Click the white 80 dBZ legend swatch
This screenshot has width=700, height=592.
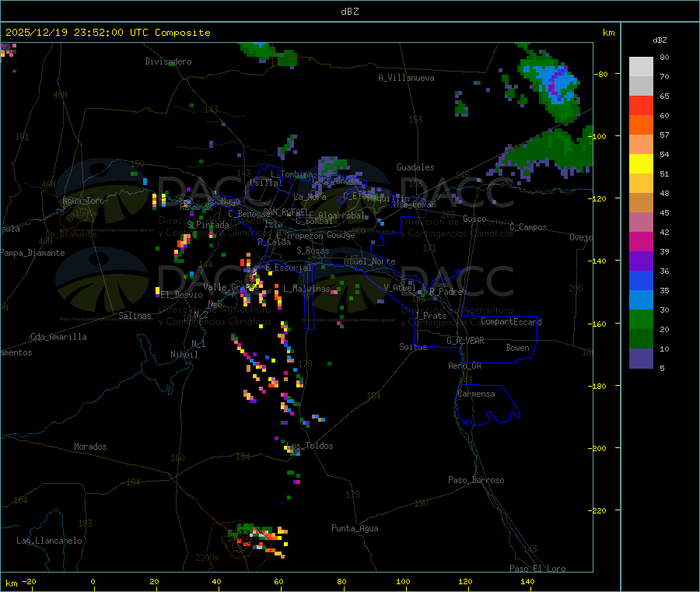[x=641, y=67]
